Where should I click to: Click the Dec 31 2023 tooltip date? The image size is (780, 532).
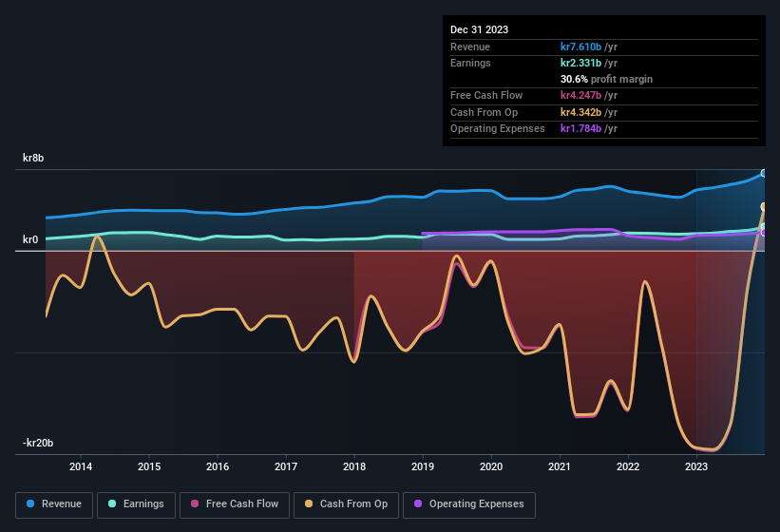[479, 29]
